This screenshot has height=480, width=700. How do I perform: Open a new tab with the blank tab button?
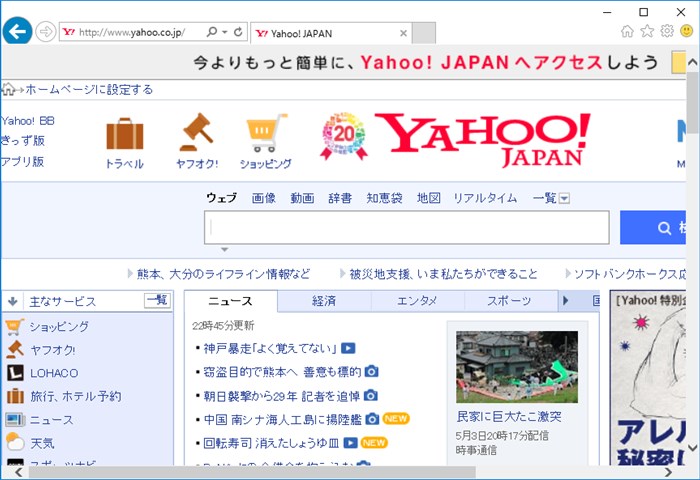tap(424, 33)
